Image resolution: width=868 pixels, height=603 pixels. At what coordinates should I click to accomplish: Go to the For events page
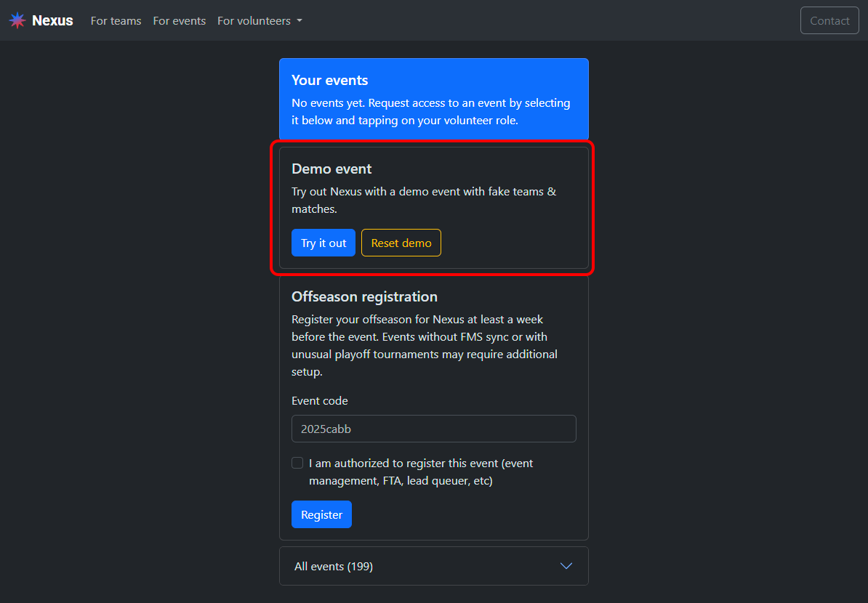179,20
